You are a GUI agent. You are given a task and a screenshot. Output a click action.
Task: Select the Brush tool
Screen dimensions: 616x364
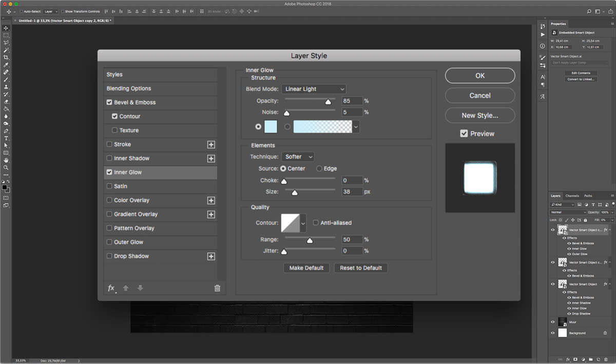coord(6,80)
